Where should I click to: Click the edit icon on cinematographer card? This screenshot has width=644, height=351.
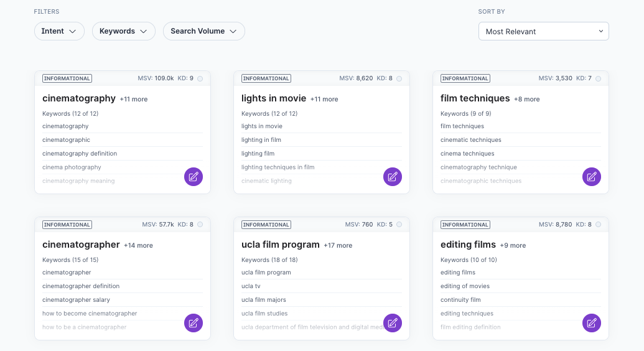point(194,323)
